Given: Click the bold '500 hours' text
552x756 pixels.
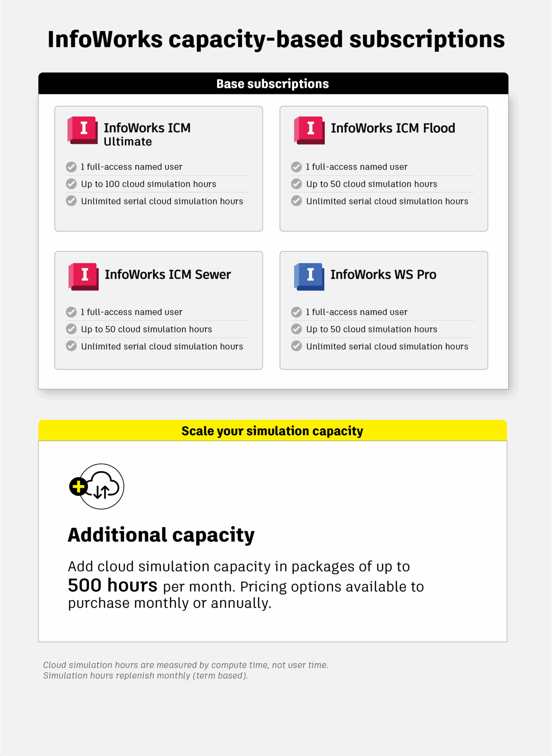Looking at the screenshot, I should tap(113, 586).
